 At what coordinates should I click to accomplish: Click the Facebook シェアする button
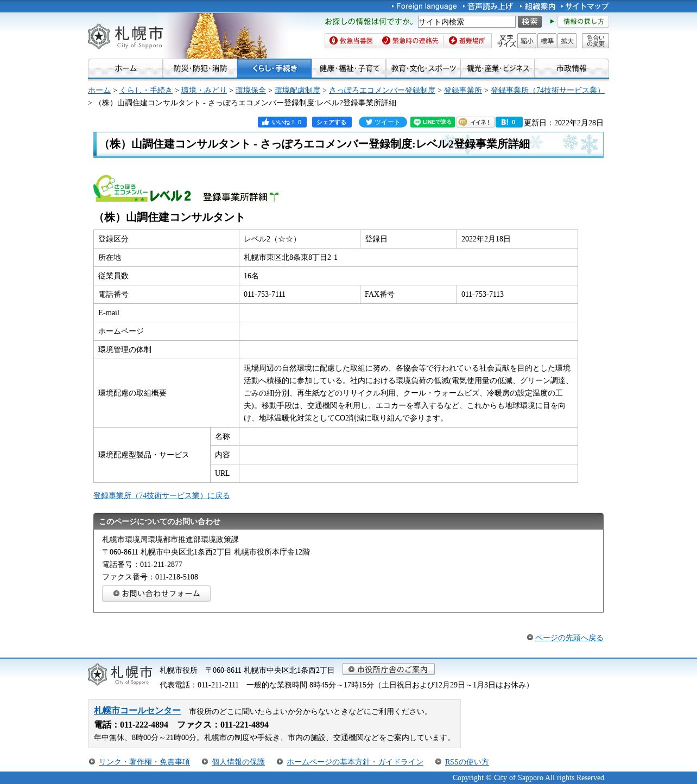coord(332,122)
